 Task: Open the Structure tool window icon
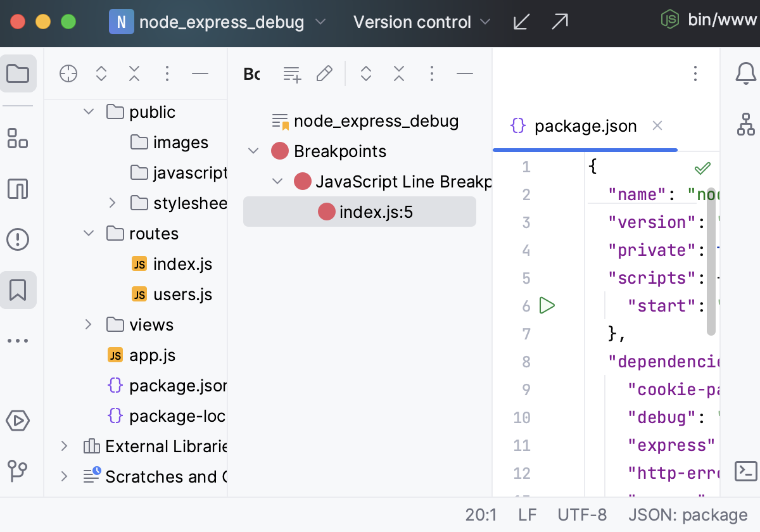pos(18,138)
